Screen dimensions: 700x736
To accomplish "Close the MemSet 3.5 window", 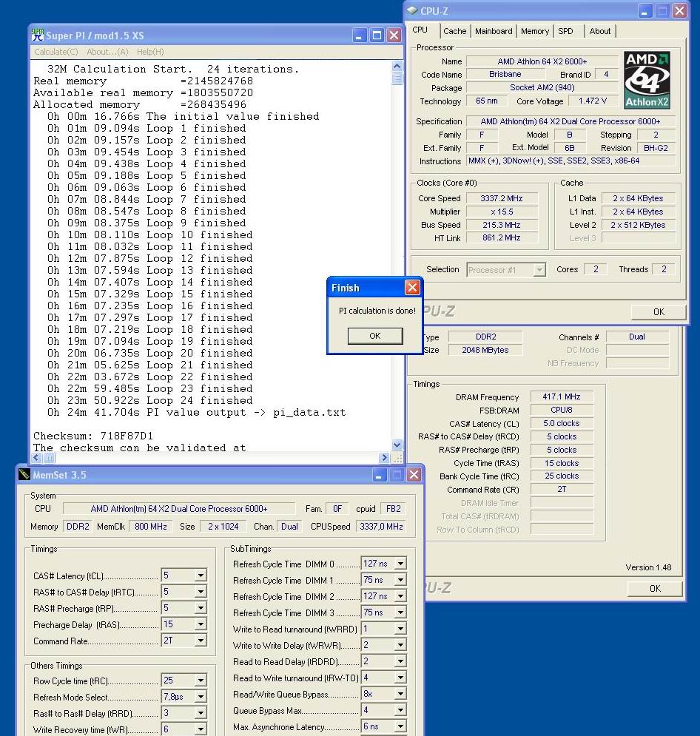I will click(414, 475).
